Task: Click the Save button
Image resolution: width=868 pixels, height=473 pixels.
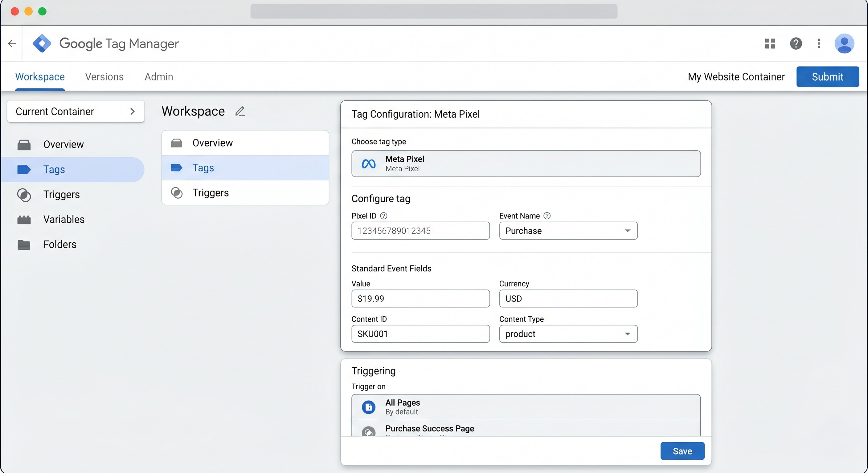Action: pyautogui.click(x=682, y=451)
